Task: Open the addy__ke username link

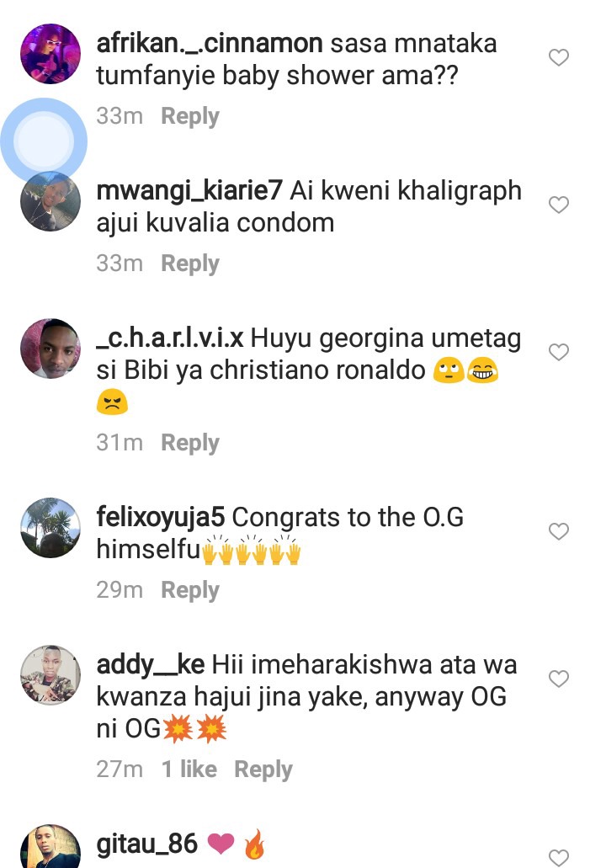Action: 151,664
